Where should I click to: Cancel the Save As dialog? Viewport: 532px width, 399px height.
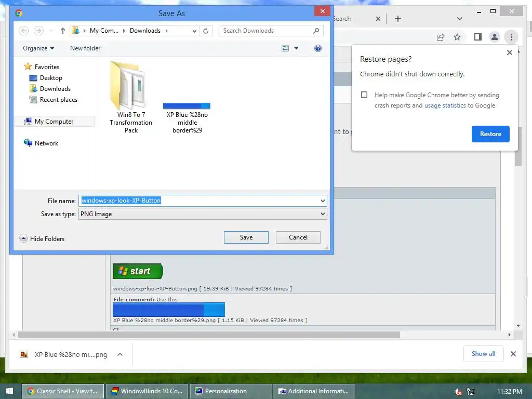click(x=298, y=237)
